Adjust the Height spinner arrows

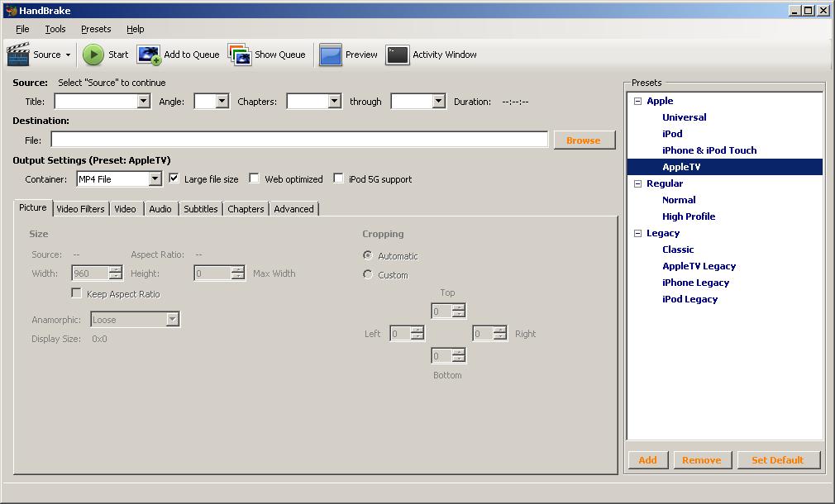(238, 273)
